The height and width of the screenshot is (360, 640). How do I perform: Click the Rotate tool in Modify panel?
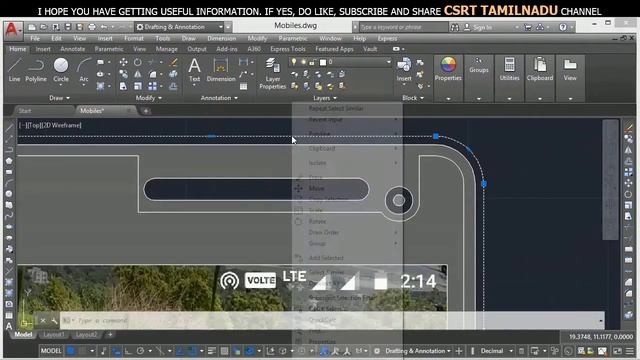(138, 62)
